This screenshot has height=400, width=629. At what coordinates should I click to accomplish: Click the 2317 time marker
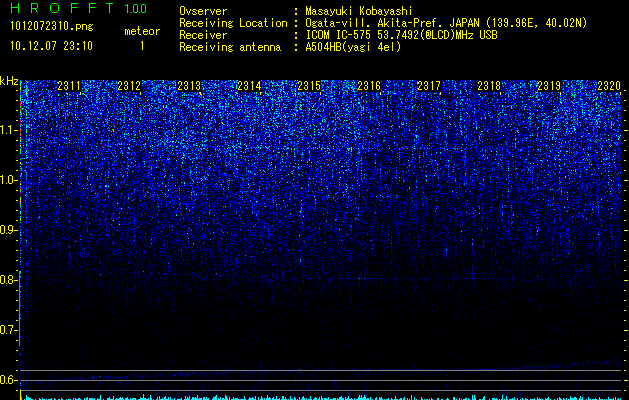[429, 86]
